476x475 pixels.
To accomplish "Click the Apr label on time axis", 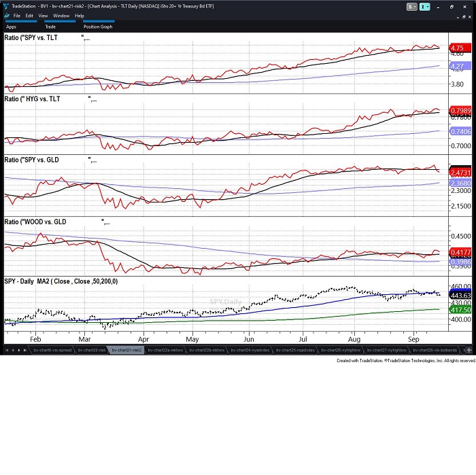I will pos(143,339).
